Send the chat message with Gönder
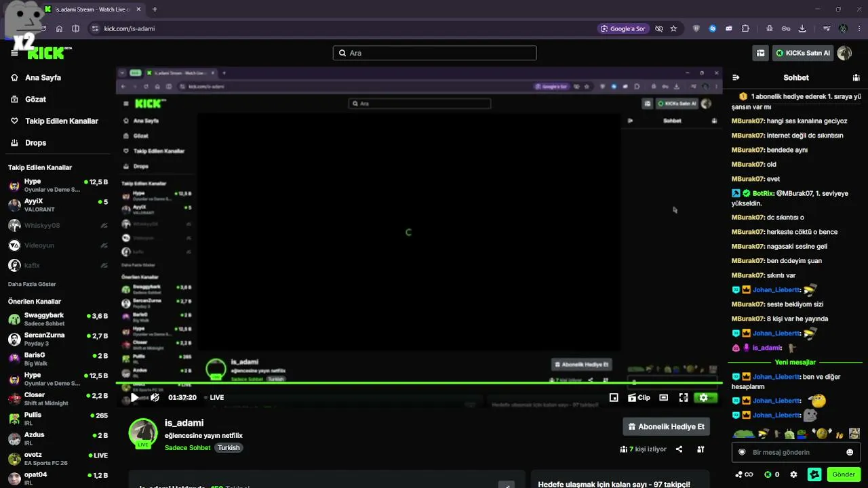Viewport: 868px width, 488px height. [x=844, y=474]
